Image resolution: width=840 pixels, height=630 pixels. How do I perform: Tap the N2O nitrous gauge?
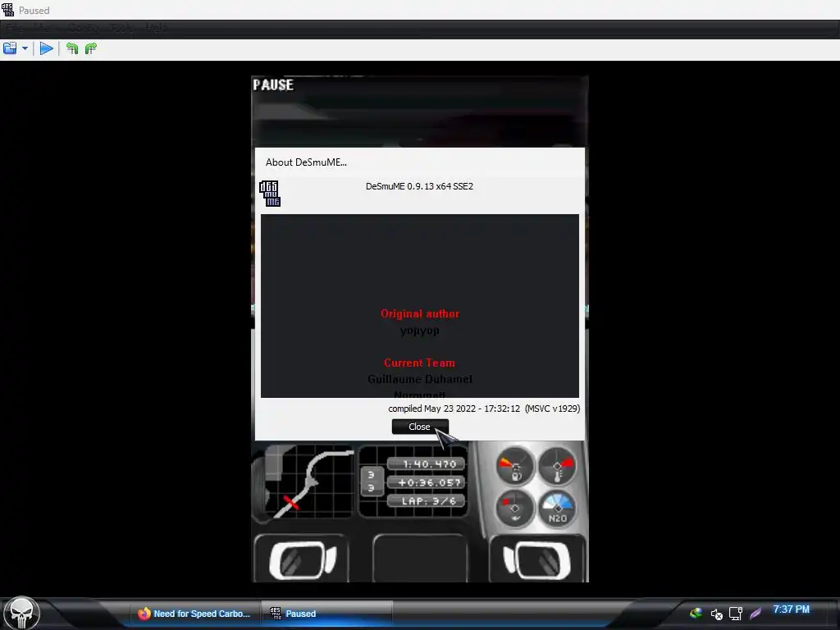pos(557,509)
